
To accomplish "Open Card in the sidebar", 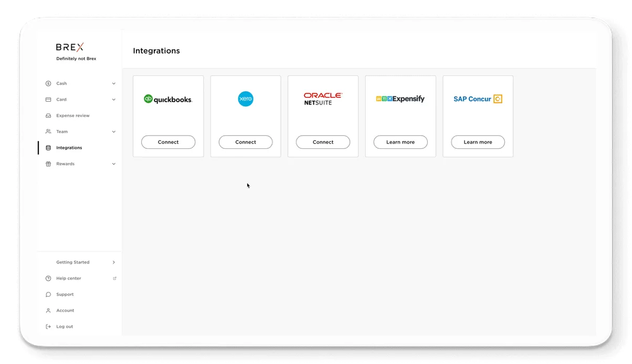I will tap(62, 99).
